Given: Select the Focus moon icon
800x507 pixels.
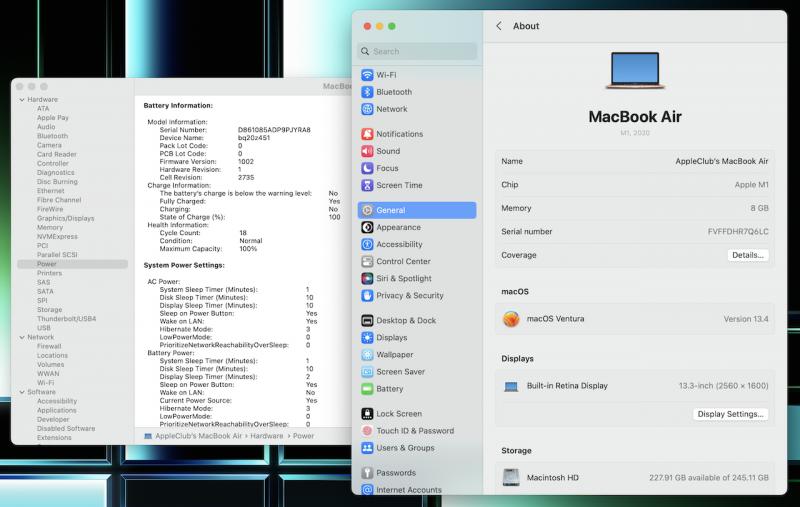Looking at the screenshot, I should pos(367,168).
